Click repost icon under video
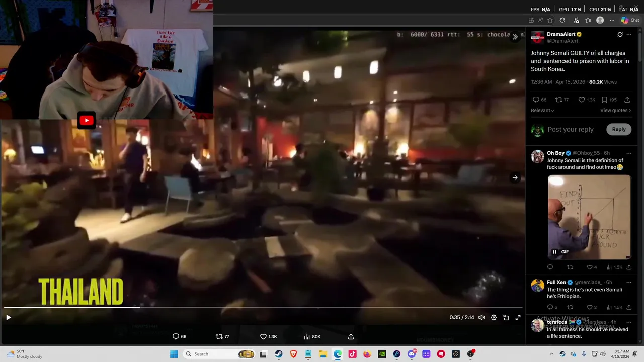The height and width of the screenshot is (362, 644). [x=222, y=336]
